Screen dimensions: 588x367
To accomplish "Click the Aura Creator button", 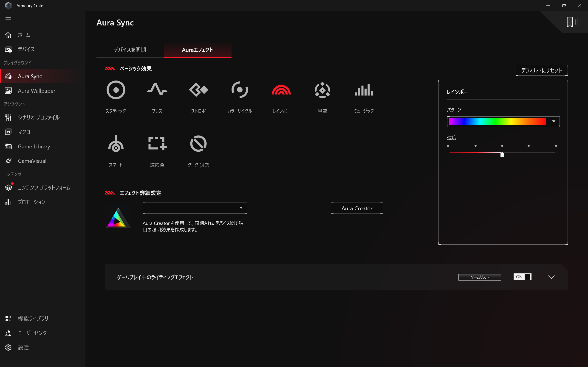I will coord(357,208).
